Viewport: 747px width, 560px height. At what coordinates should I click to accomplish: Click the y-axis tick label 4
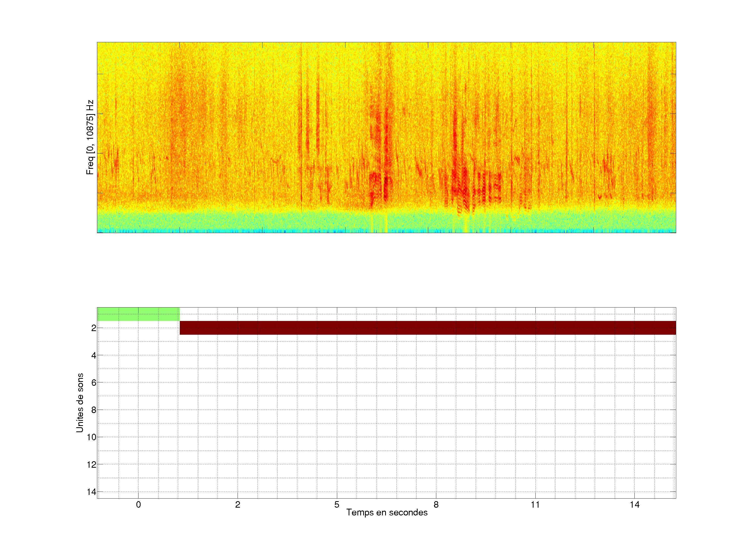point(94,355)
